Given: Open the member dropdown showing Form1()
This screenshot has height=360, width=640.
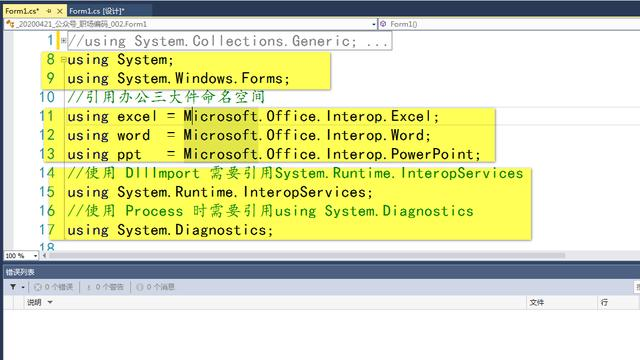Looking at the screenshot, I should [x=509, y=24].
